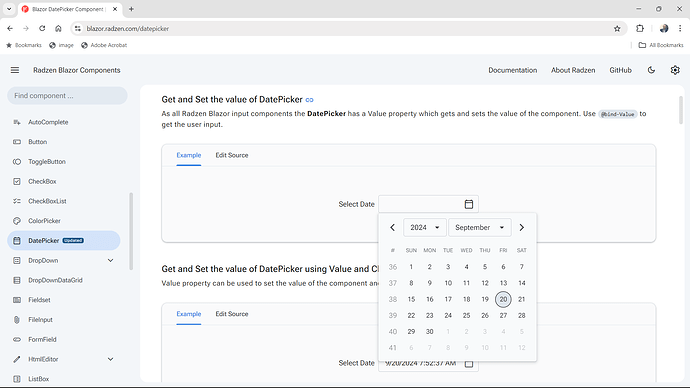Viewport: 690px width, 388px height.
Task: Select the second Example tab
Action: click(189, 314)
